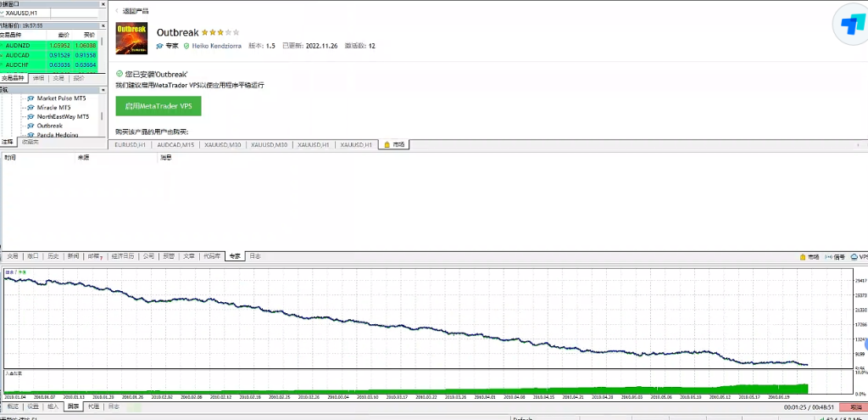Viewport: 868px width, 420px height.
Task: Open 经济日历 tab in Toolbox
Action: pyautogui.click(x=122, y=256)
